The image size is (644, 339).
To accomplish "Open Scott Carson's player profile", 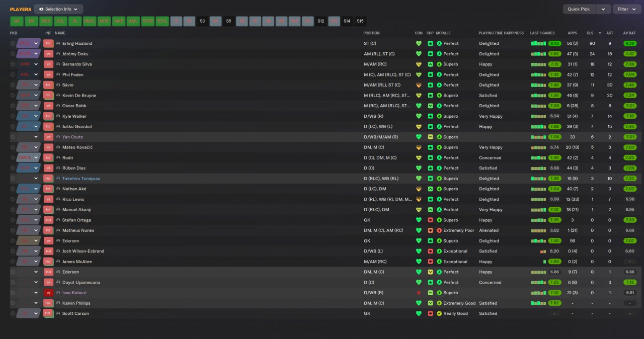I will tap(75, 313).
